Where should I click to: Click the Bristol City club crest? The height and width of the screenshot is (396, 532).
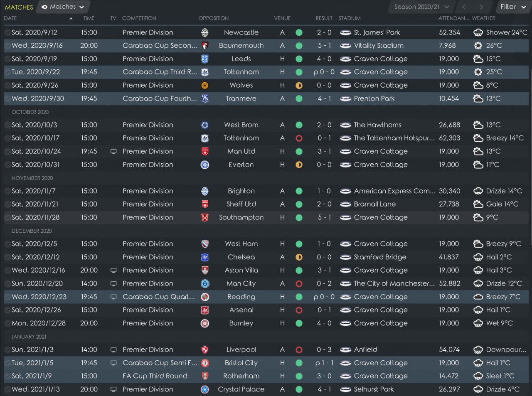pos(204,363)
